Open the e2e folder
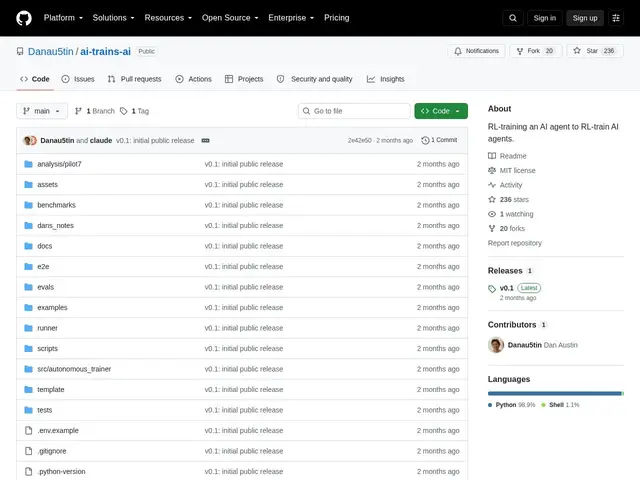The width and height of the screenshot is (640, 480). (43, 267)
